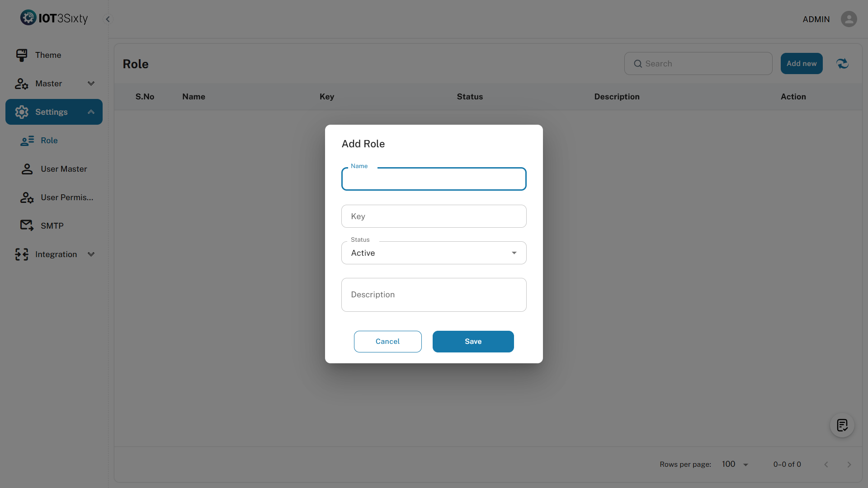The width and height of the screenshot is (868, 488).
Task: Click the admin profile avatar icon
Action: [x=849, y=19]
